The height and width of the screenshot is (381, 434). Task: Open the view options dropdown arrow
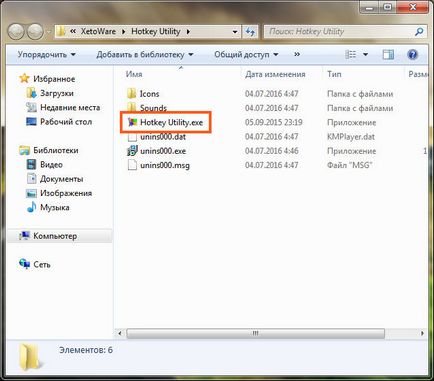point(365,54)
